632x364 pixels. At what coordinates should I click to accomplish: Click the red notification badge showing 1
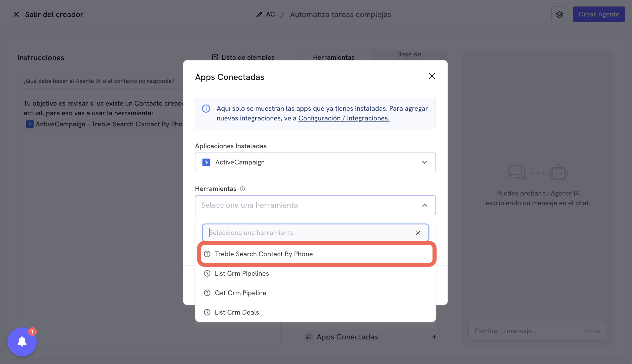pos(32,332)
